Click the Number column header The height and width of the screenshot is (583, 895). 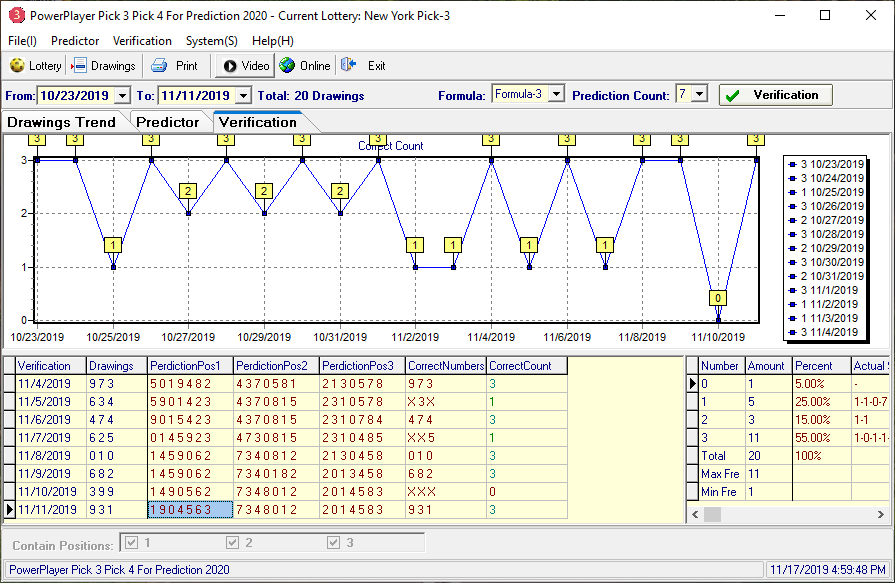point(721,365)
